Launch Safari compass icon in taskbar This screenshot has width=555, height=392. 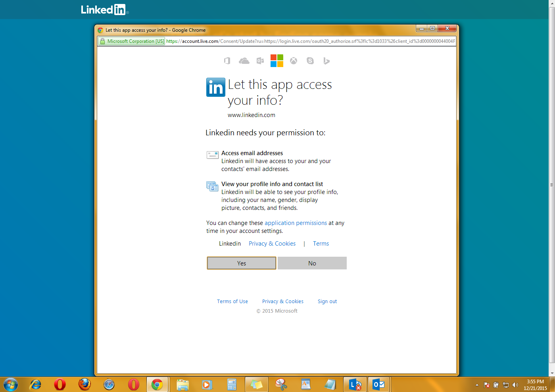(x=109, y=384)
